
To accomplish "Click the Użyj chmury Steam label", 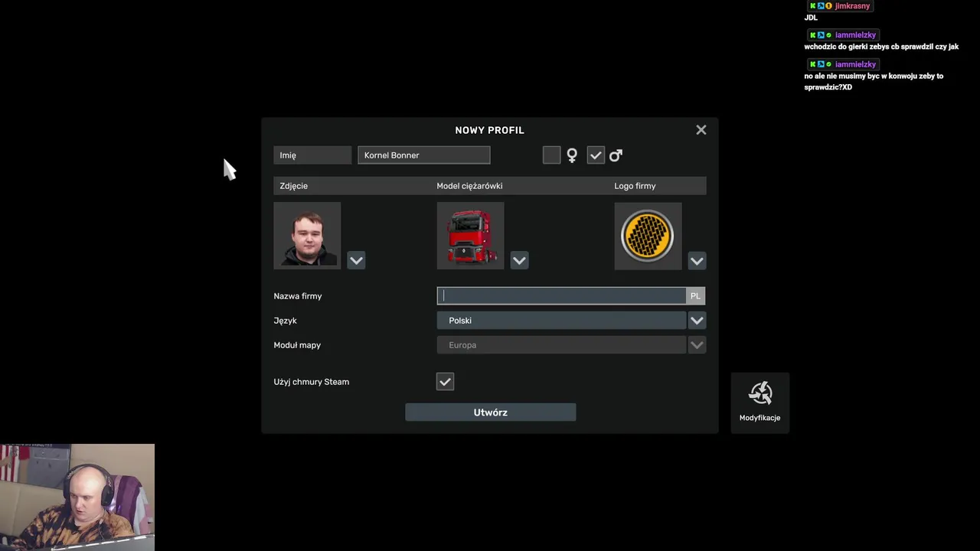I will [311, 382].
